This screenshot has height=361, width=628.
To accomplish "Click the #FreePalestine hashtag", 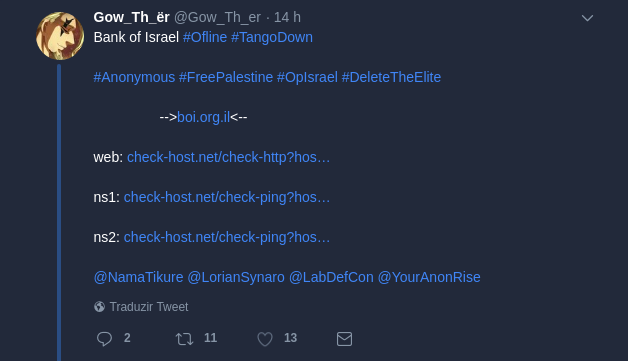I will tap(226, 77).
